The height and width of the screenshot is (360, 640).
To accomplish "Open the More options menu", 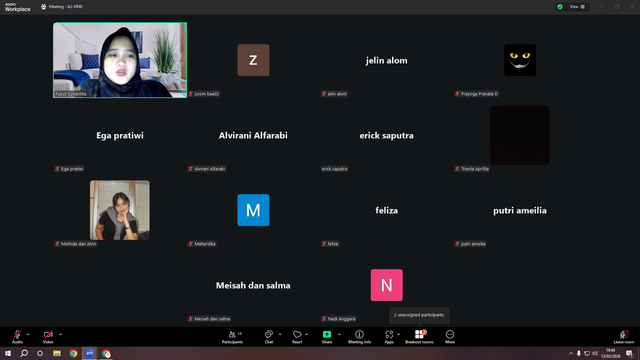I will click(x=450, y=337).
